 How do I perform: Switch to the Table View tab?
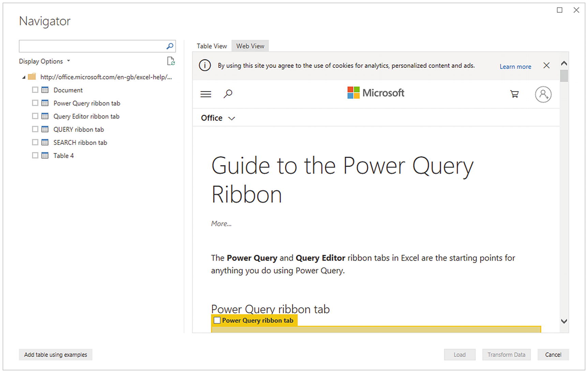(212, 46)
